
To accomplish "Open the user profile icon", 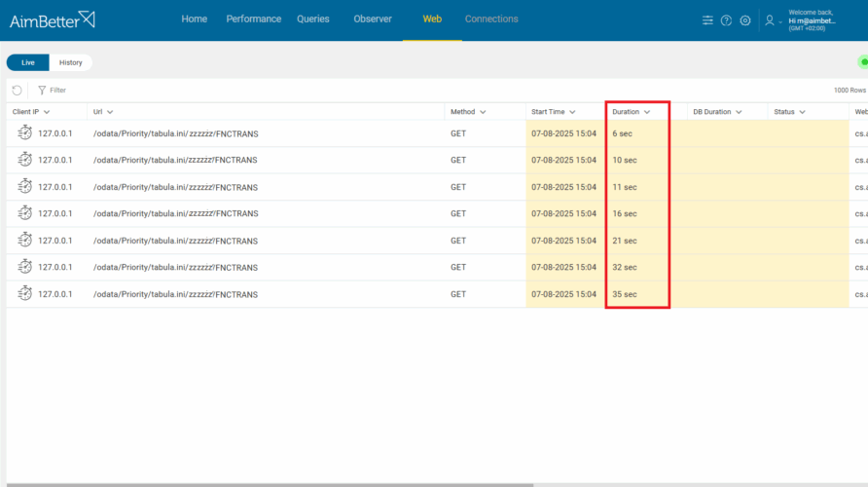I will (770, 20).
